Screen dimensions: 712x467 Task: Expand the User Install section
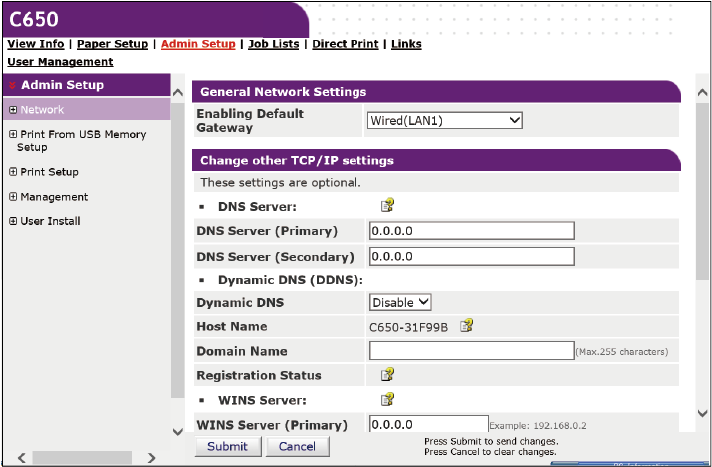pyautogui.click(x=13, y=221)
